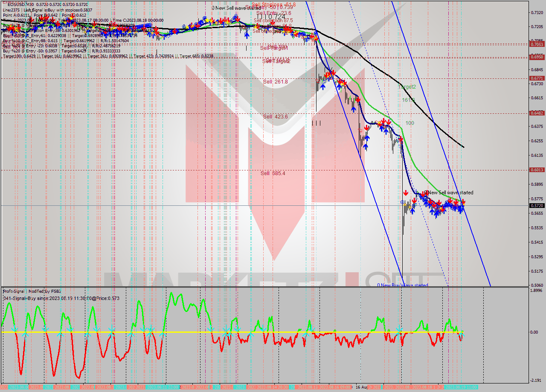
Task: Click the 'Profit-Signal | Modified By FSB3' indicator title
Action: 32,291
